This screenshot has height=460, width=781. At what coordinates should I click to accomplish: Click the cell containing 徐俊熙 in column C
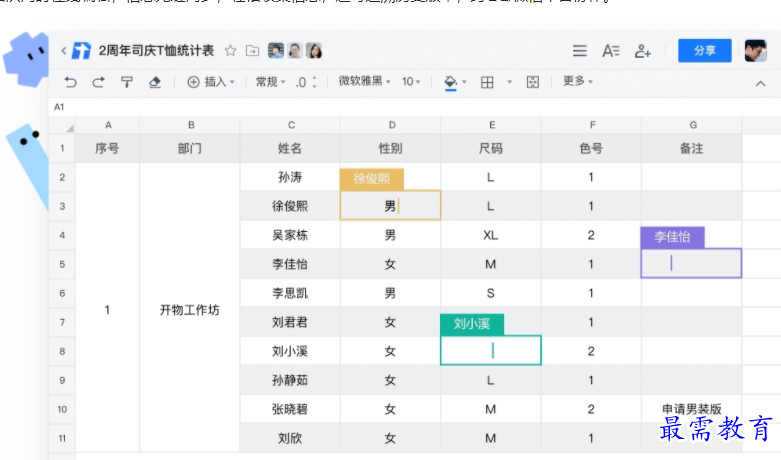290,206
